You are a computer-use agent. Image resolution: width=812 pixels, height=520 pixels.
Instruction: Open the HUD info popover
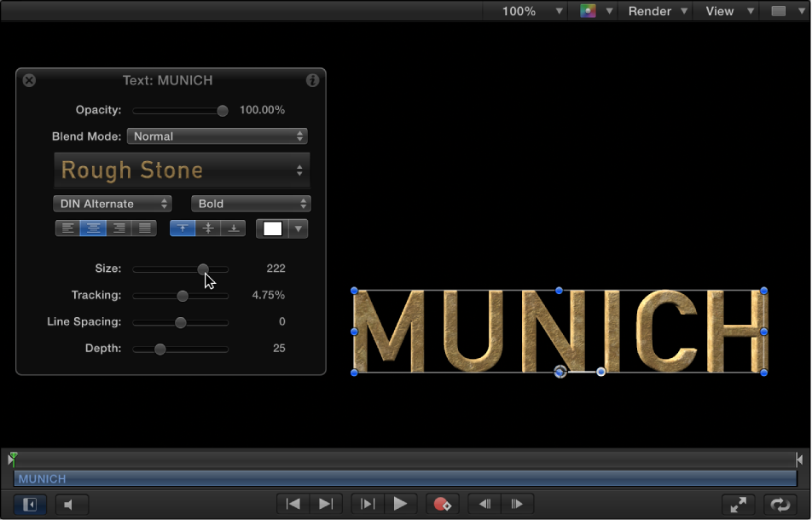click(312, 80)
